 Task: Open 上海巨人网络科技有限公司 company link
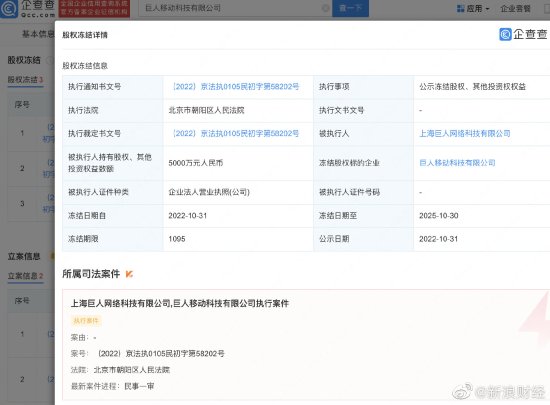click(x=465, y=133)
